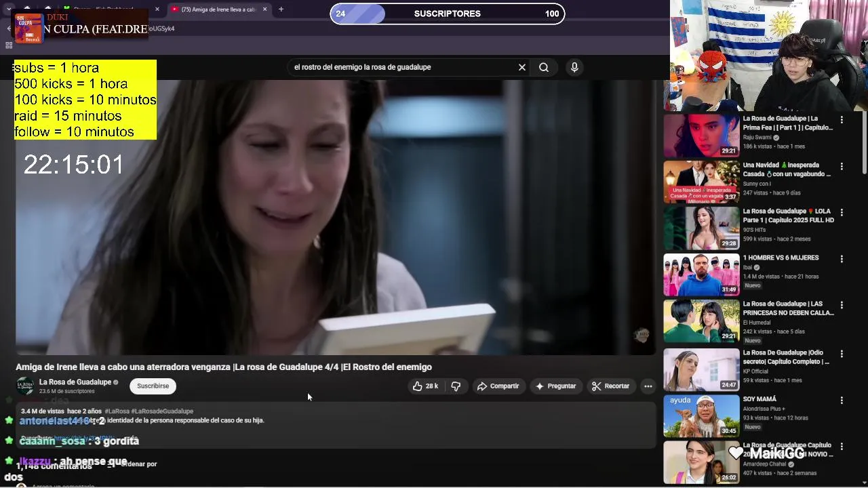Start voice search with microphone icon
868x488 pixels.
[x=574, y=67]
